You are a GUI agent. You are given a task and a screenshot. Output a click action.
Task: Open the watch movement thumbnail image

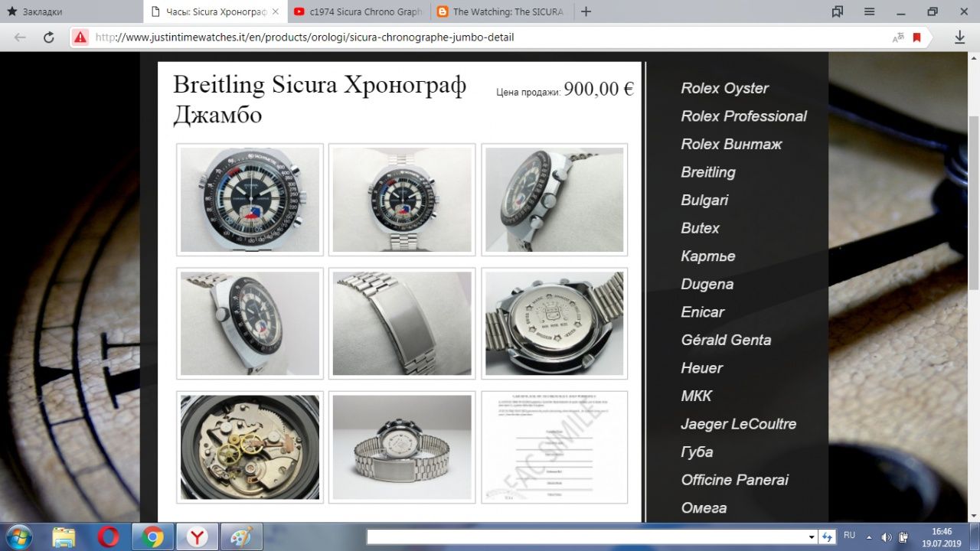coord(250,447)
